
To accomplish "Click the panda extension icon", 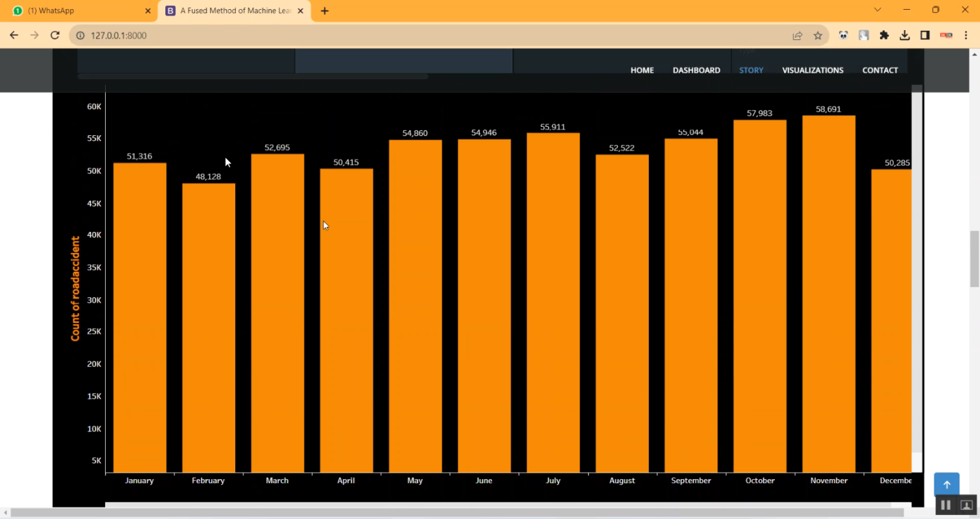I will pos(843,36).
